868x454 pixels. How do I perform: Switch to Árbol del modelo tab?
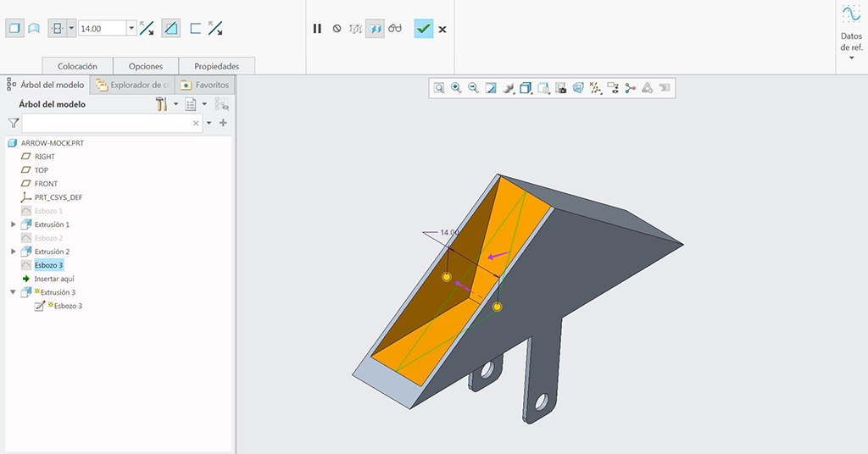coord(46,85)
